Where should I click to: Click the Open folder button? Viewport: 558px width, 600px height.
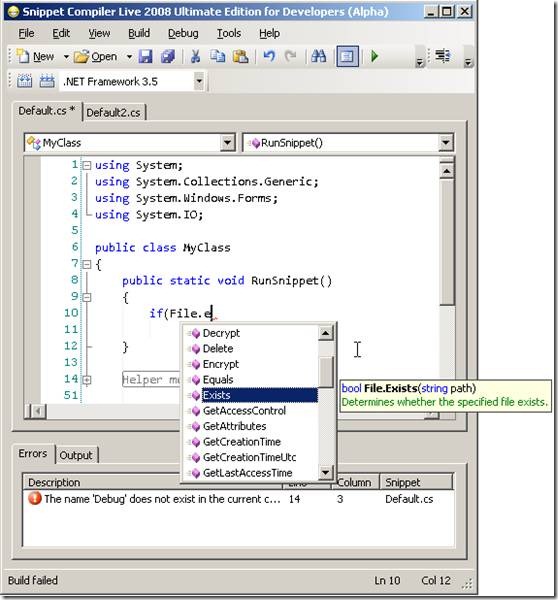[x=96, y=57]
